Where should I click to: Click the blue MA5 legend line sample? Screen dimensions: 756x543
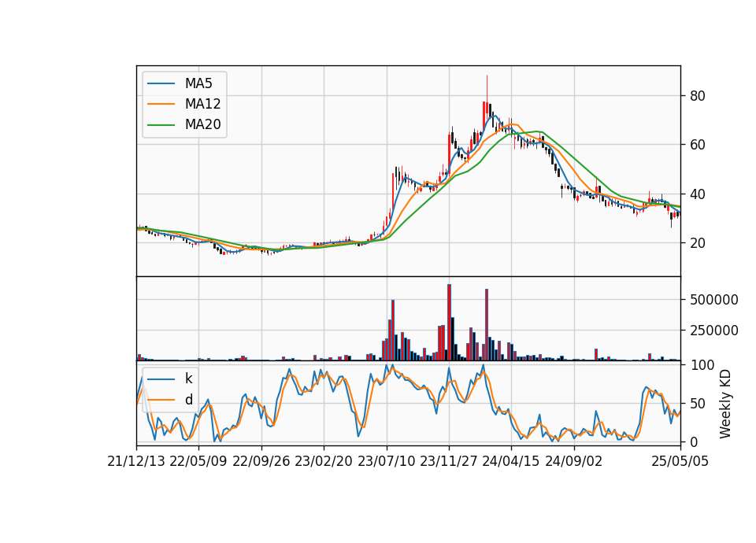(161, 83)
